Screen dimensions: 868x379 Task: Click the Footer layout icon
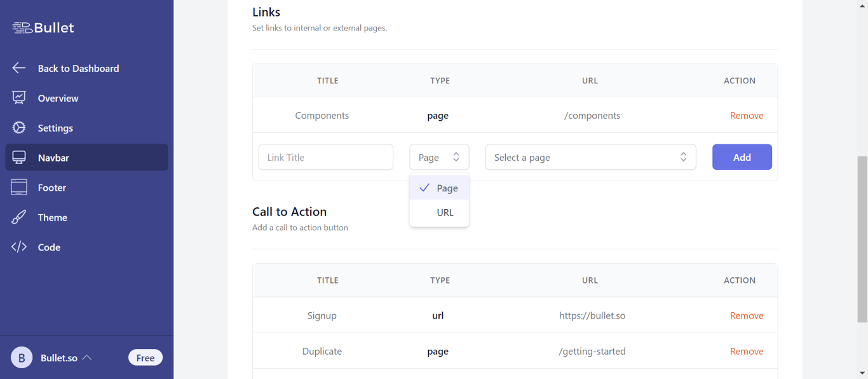pyautogui.click(x=19, y=188)
